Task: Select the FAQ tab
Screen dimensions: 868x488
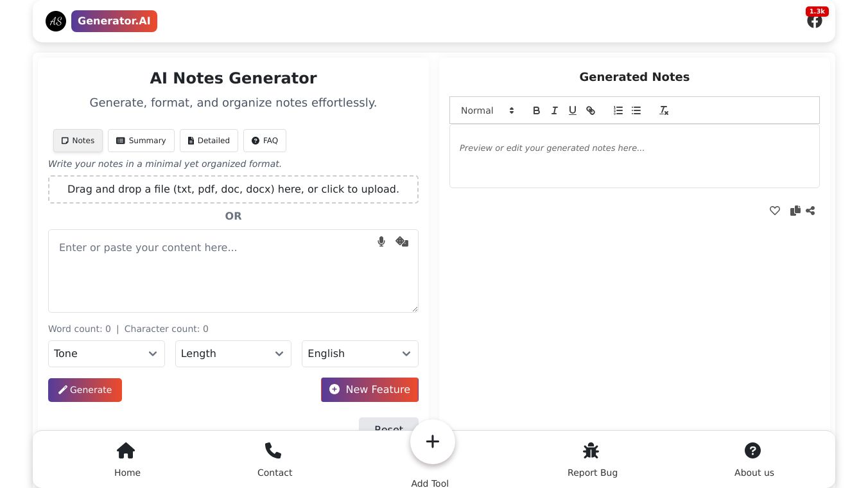Action: [x=265, y=141]
